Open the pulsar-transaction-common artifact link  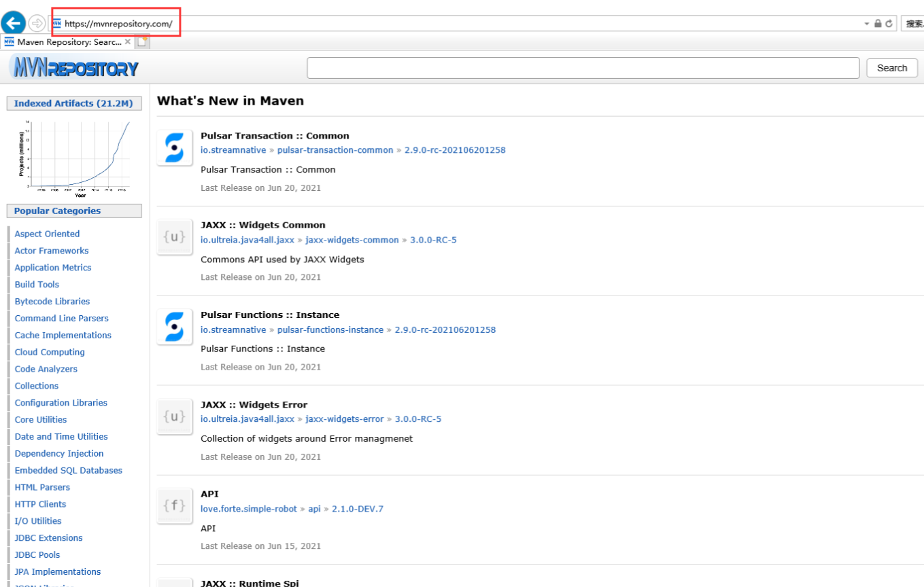pyautogui.click(x=335, y=150)
